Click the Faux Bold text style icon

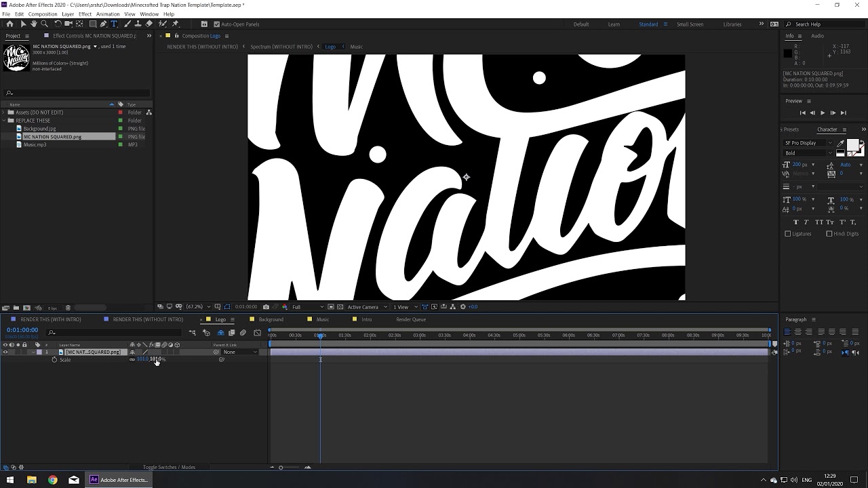point(796,222)
